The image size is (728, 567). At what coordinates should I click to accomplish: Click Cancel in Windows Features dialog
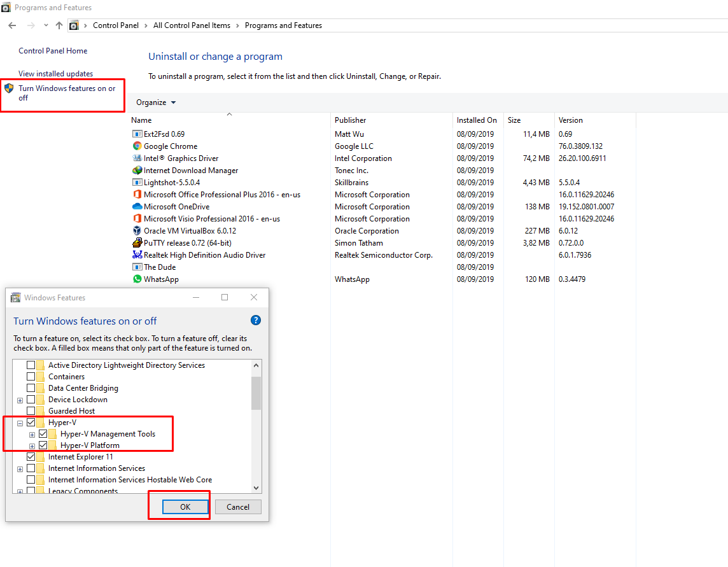tap(238, 507)
